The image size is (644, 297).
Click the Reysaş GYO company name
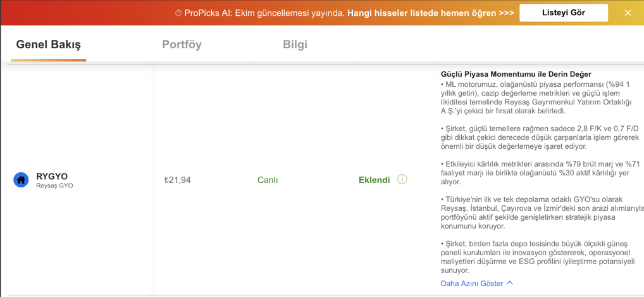54,186
